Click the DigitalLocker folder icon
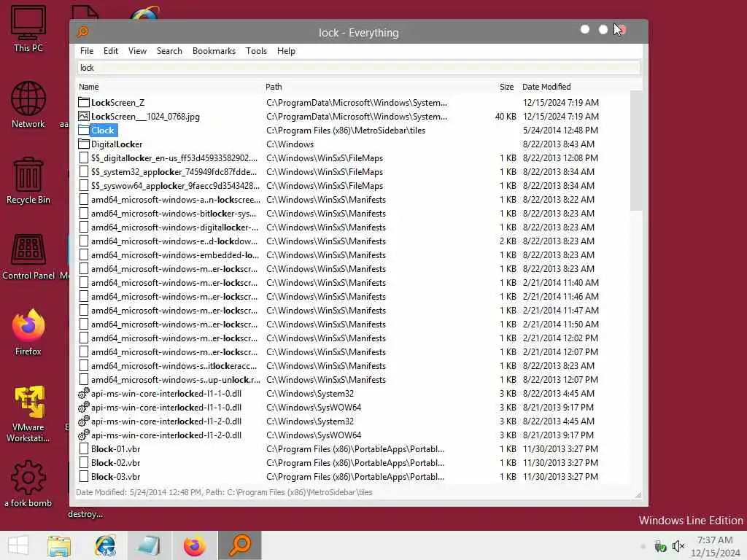The height and width of the screenshot is (560, 747). click(84, 144)
